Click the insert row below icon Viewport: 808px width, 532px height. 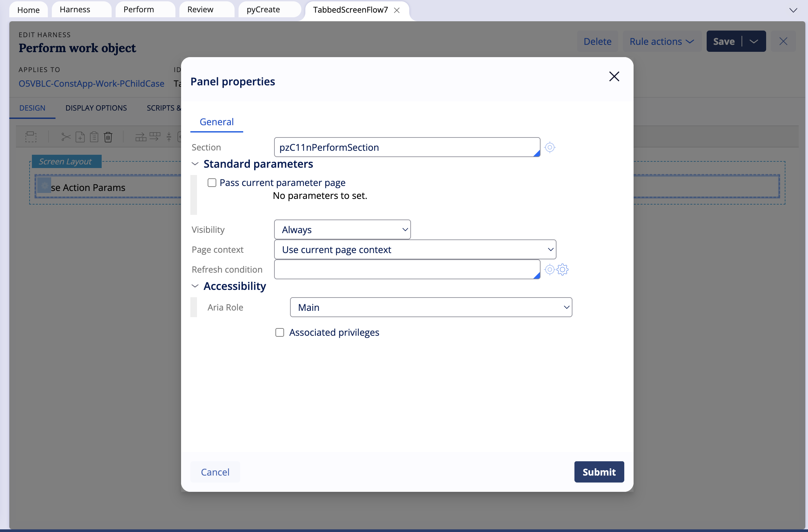tap(155, 137)
